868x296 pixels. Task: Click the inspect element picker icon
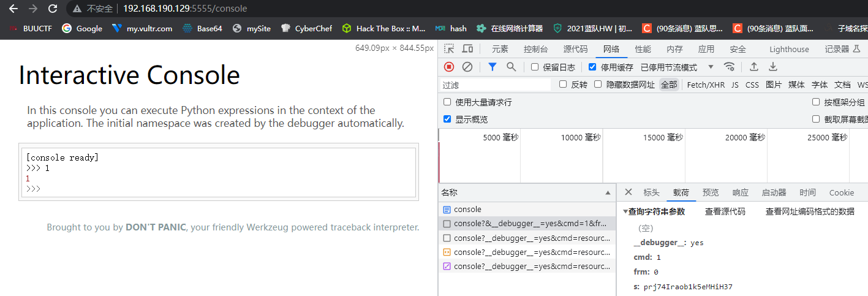[x=449, y=49]
